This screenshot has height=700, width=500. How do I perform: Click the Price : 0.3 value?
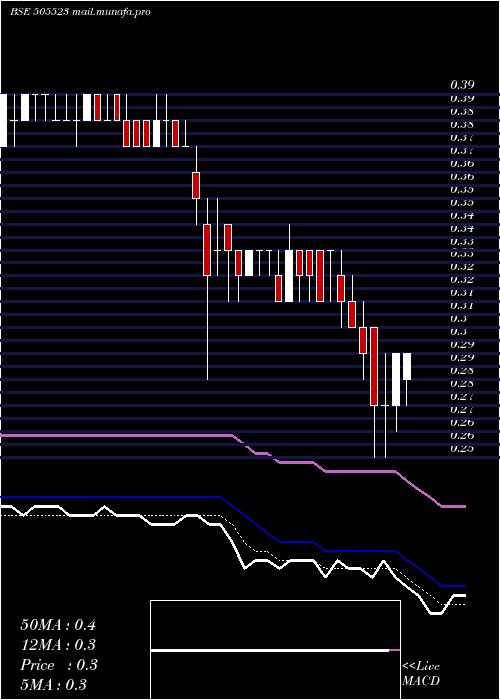59,665
